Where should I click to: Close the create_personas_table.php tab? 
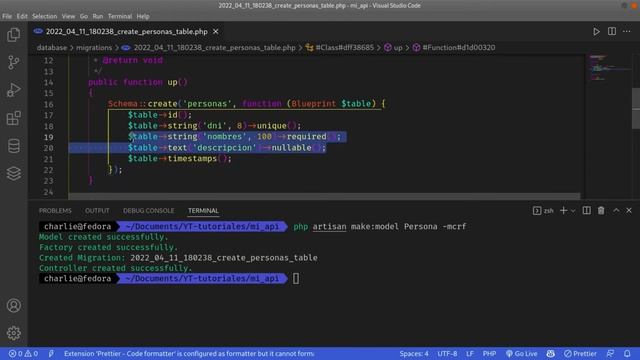[x=216, y=31]
